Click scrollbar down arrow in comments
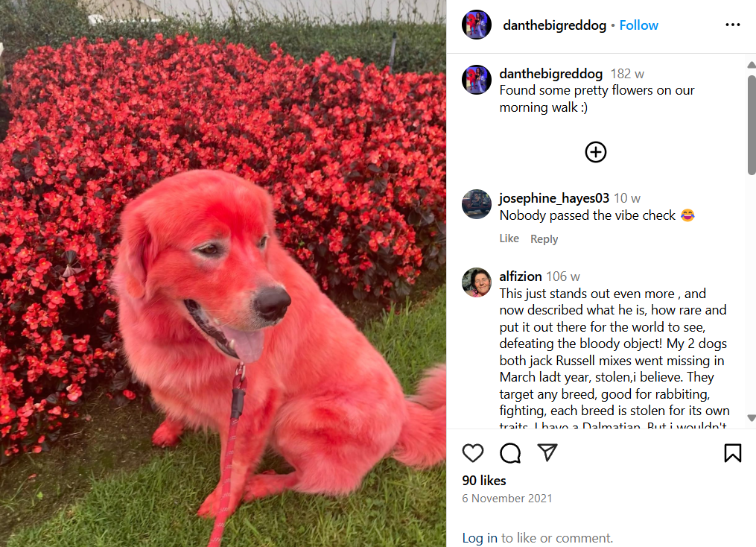This screenshot has height=547, width=756. point(752,418)
